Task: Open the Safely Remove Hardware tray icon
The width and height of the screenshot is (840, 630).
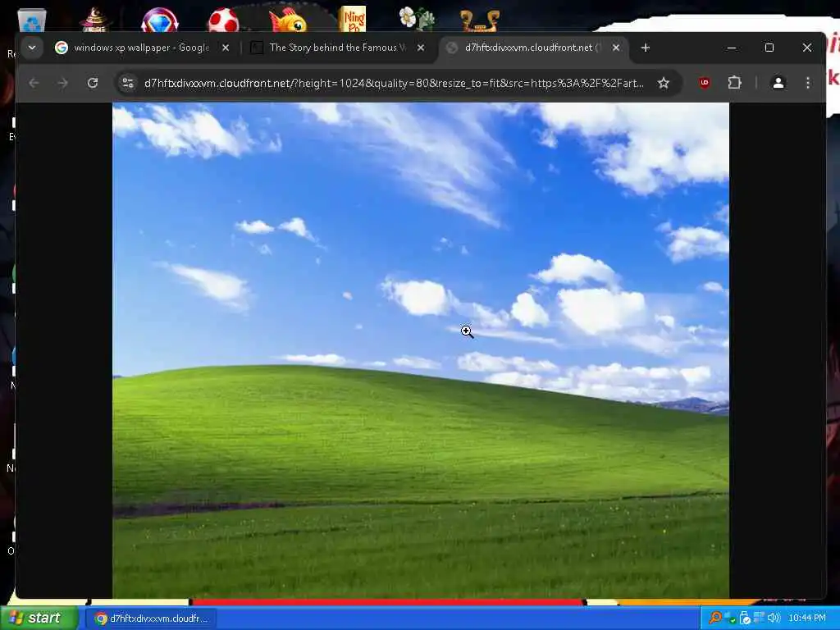Action: (745, 619)
